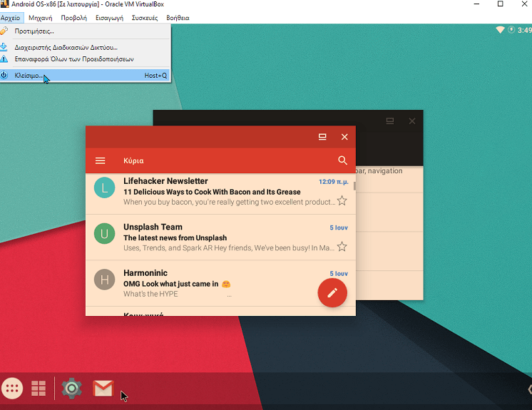Screen dimensions: 532x410
Task: Click the Gmail hamburger menu icon
Action: tap(100, 160)
